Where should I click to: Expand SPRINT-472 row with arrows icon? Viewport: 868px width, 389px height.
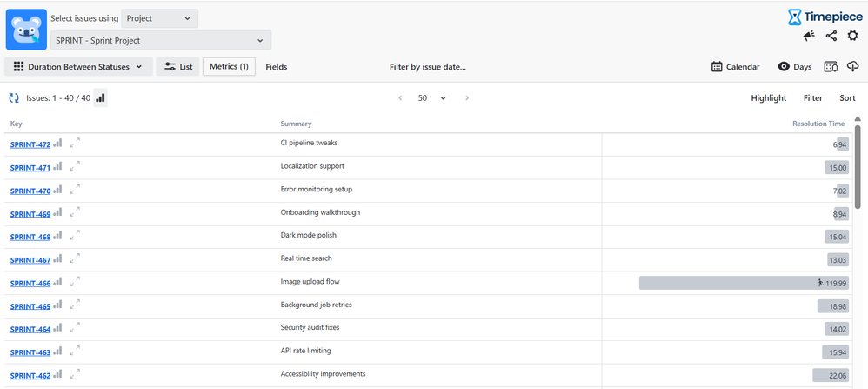click(x=75, y=143)
